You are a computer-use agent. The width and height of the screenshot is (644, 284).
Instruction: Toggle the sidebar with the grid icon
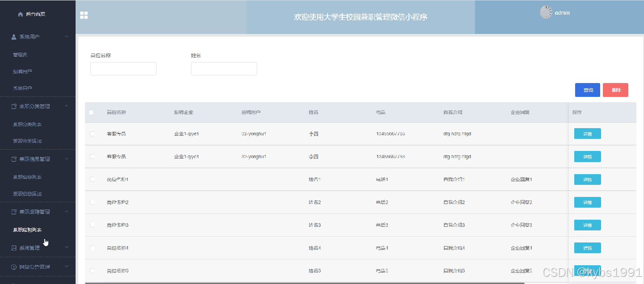84,15
